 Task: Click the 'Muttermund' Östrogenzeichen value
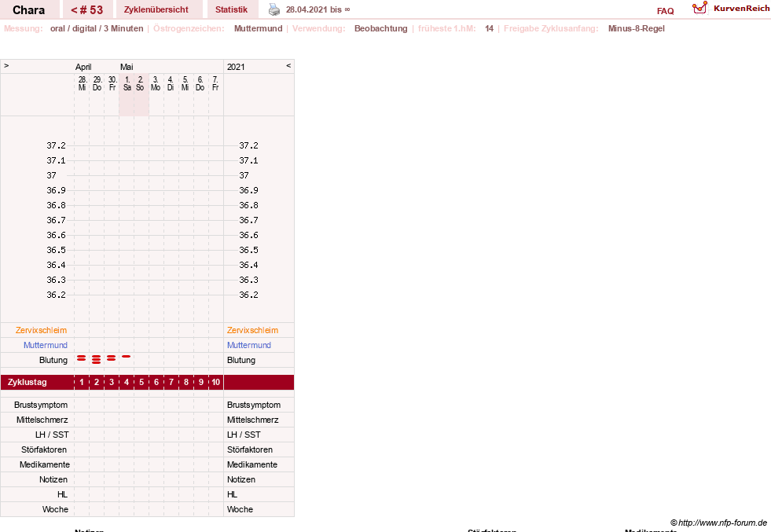point(258,28)
